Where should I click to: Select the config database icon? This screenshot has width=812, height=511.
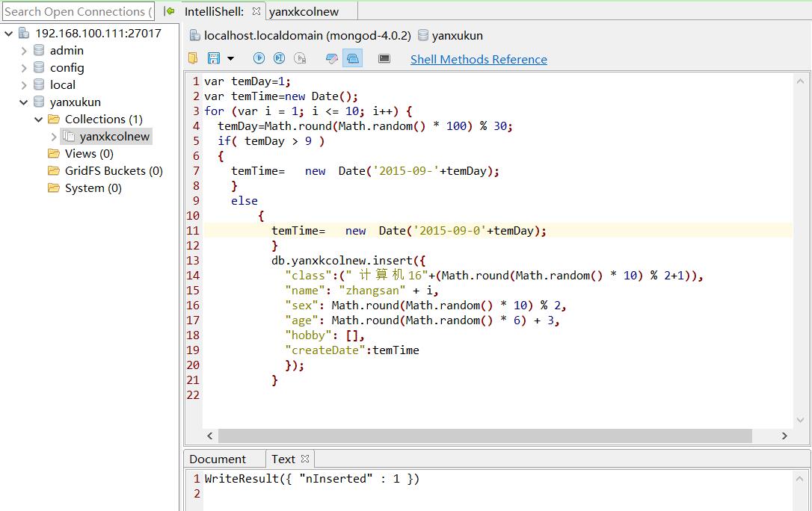39,67
